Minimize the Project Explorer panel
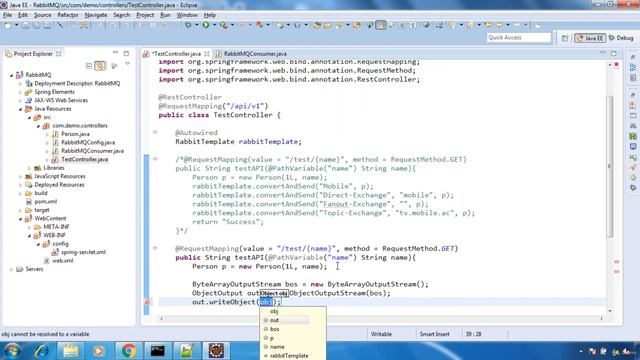This screenshot has height=360, width=640. [x=116, y=53]
